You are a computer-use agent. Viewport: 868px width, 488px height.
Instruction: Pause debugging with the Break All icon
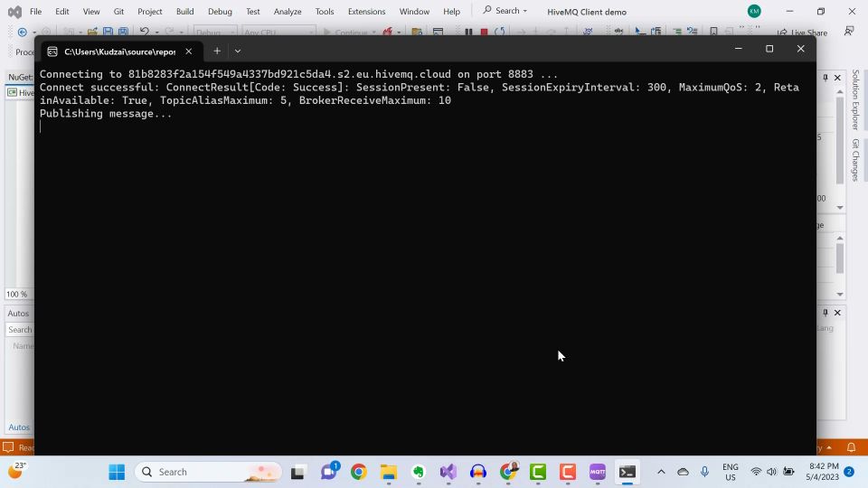click(x=468, y=33)
